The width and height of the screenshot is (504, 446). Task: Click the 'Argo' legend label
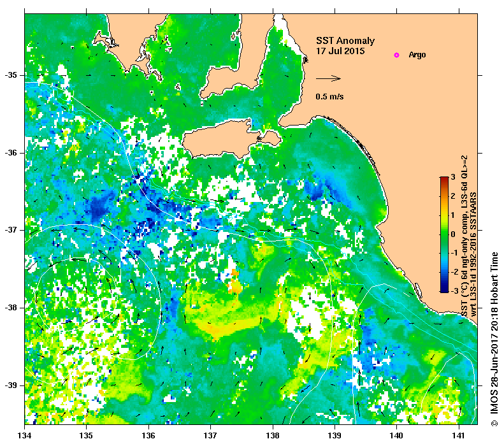[x=417, y=55]
